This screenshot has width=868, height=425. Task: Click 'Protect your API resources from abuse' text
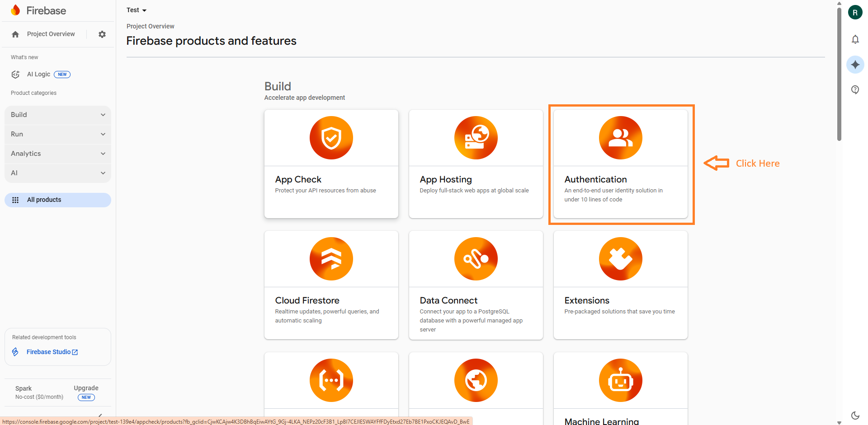click(325, 191)
